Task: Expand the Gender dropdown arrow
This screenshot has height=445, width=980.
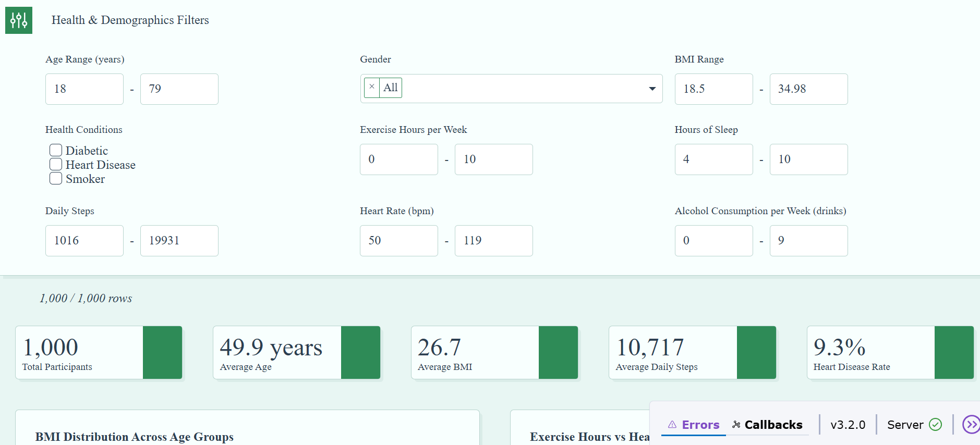Action: click(x=652, y=89)
